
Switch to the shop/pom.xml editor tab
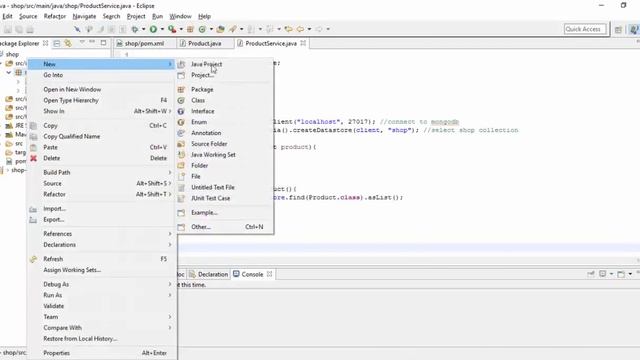[144, 43]
